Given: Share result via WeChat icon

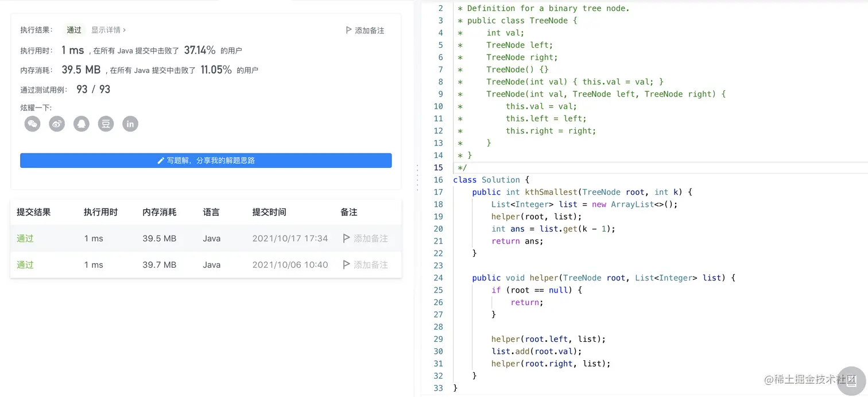Looking at the screenshot, I should [x=33, y=124].
